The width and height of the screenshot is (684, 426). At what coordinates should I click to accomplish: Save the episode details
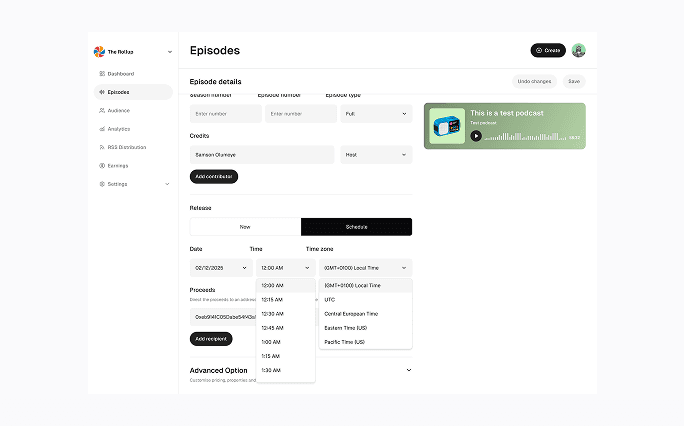tap(574, 82)
